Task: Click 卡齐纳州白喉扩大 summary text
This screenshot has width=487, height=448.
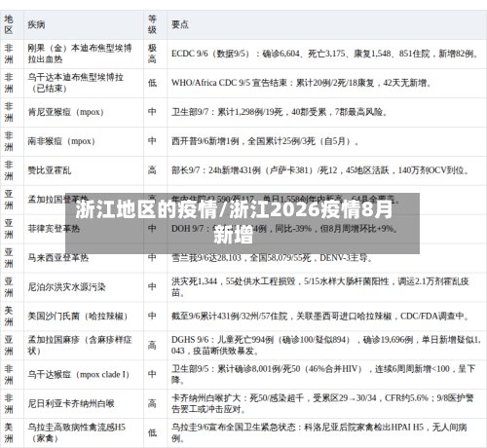Action: [x=322, y=403]
